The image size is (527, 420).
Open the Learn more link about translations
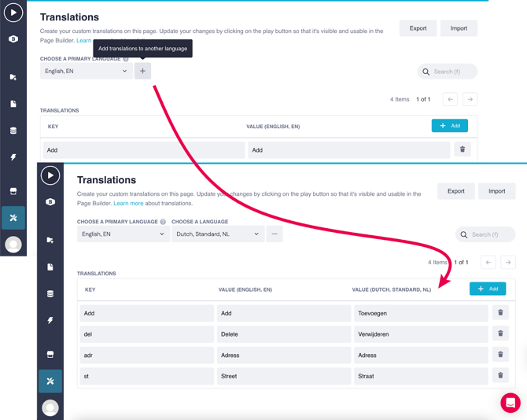pos(128,204)
